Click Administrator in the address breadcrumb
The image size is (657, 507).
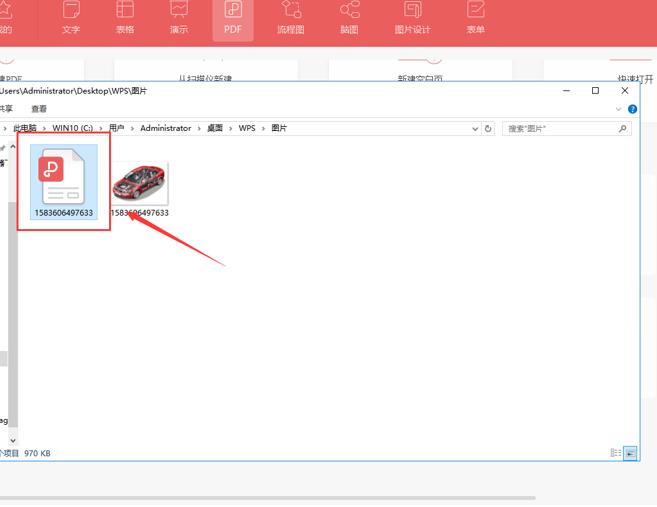166,128
